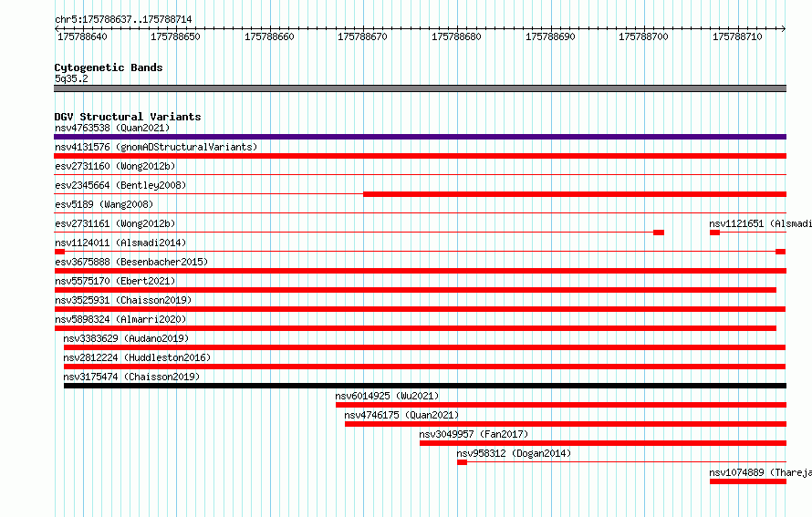Image resolution: width=812 pixels, height=517 pixels.
Task: Click the nsv3525931 (Chaisson2019) label
Action: coord(123,300)
